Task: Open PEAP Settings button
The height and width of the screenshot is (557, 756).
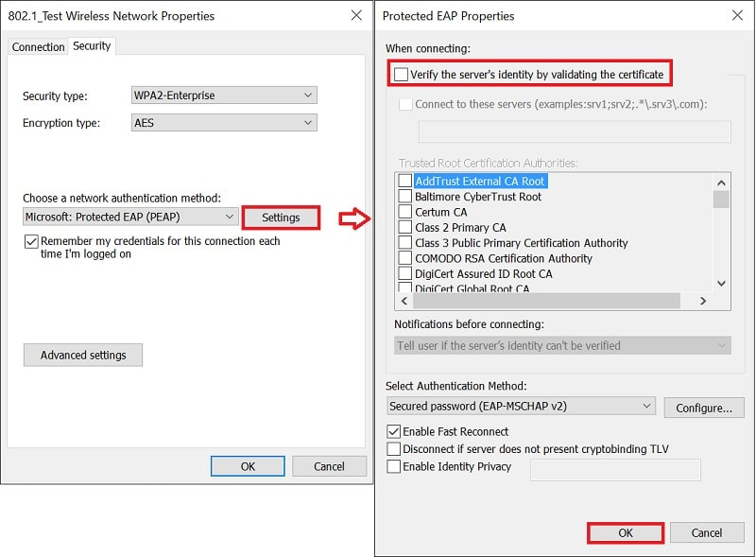Action: tap(281, 218)
